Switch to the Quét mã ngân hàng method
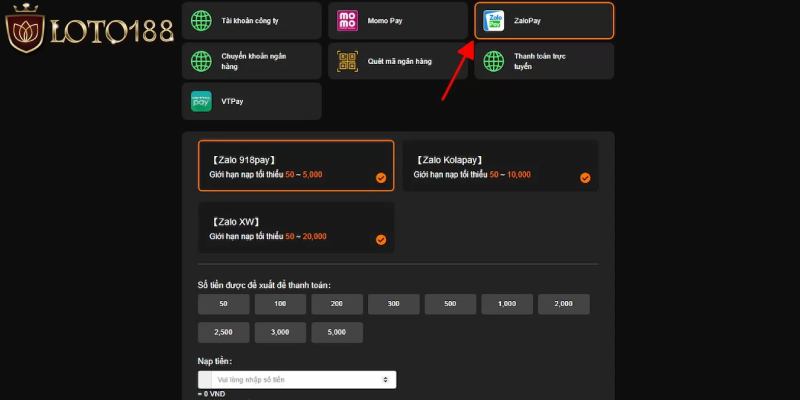 (x=396, y=61)
